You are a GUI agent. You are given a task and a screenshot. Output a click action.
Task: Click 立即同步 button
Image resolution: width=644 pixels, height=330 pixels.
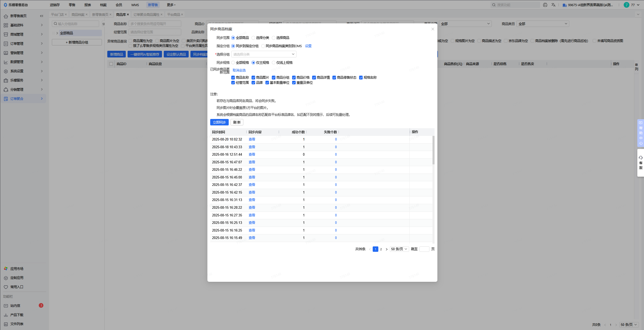219,122
